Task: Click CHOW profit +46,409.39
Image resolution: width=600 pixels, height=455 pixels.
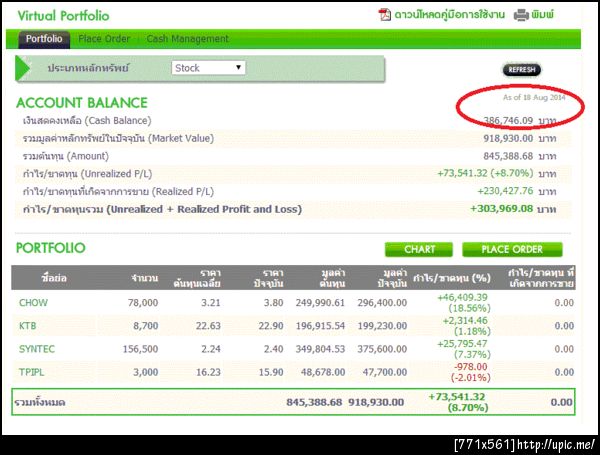Action: [x=462, y=297]
